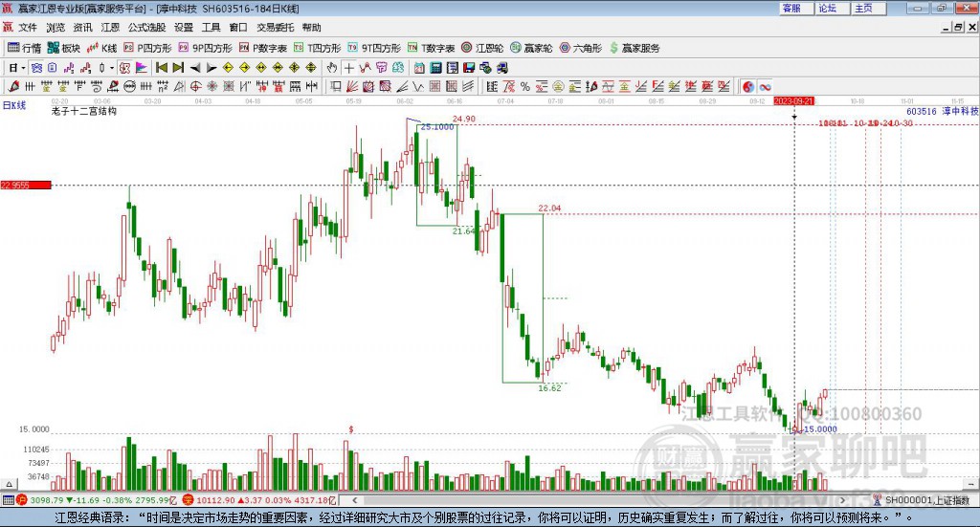Open the 窗口 menu
The image size is (980, 527).
click(x=238, y=28)
